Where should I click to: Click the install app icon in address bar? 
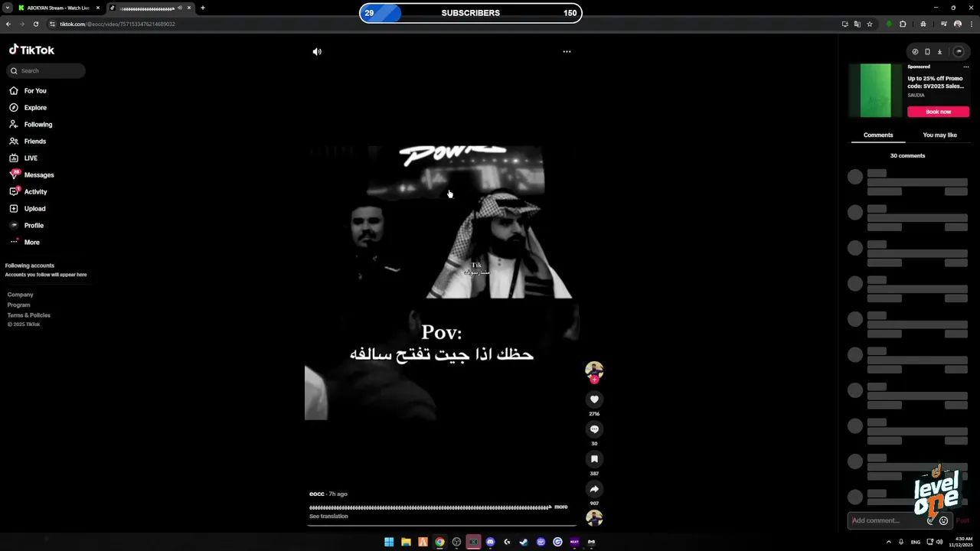tap(845, 24)
